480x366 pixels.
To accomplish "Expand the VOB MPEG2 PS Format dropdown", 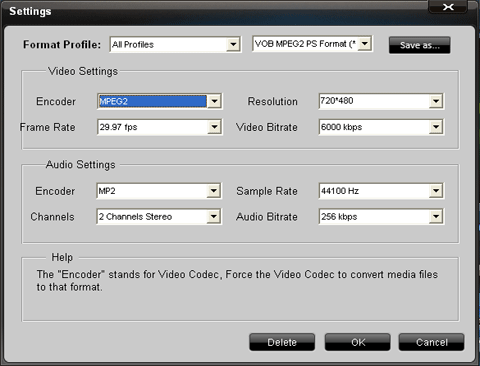I will coord(365,44).
